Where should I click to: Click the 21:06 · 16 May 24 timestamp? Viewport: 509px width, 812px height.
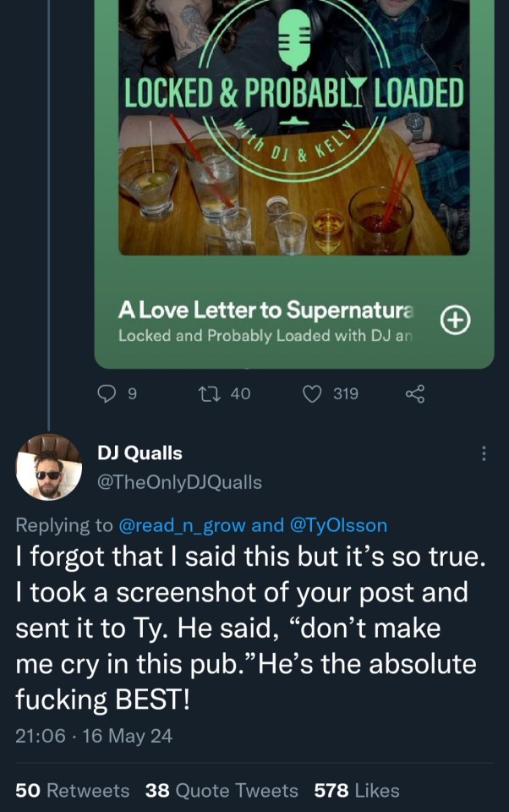click(x=94, y=736)
